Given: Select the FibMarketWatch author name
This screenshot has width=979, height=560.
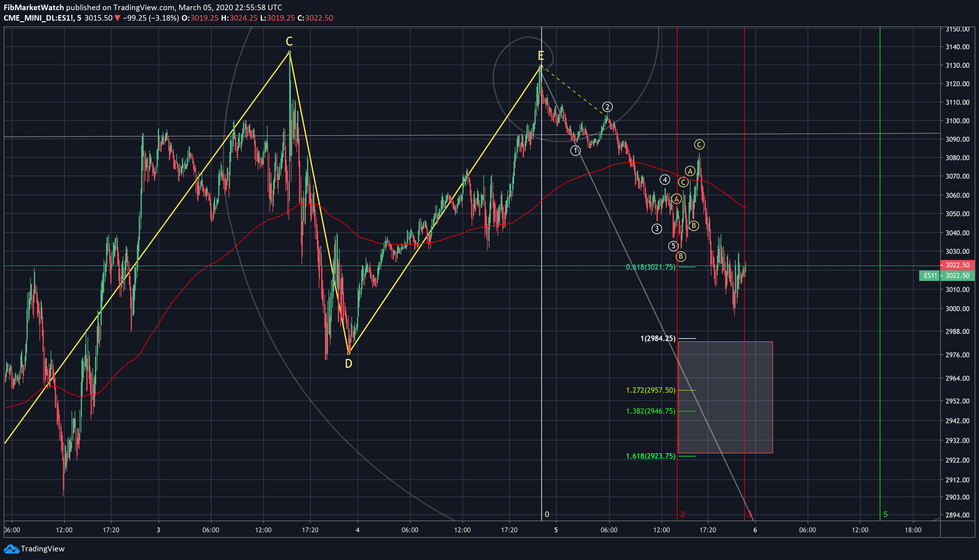Looking at the screenshot, I should pos(34,7).
